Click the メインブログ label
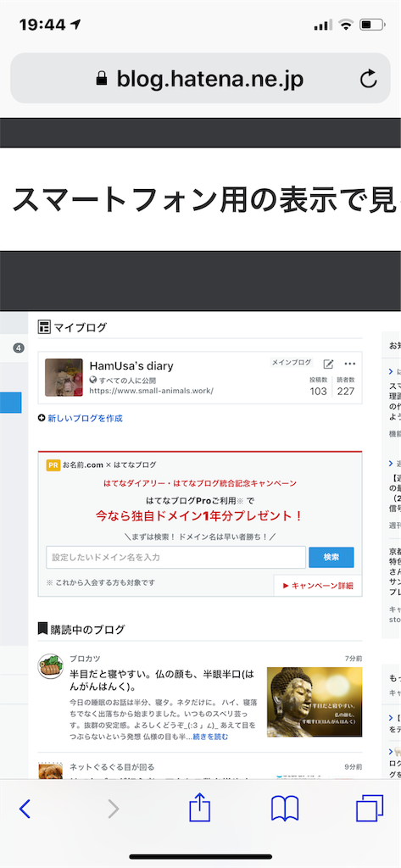This screenshot has width=401, height=868. click(292, 363)
